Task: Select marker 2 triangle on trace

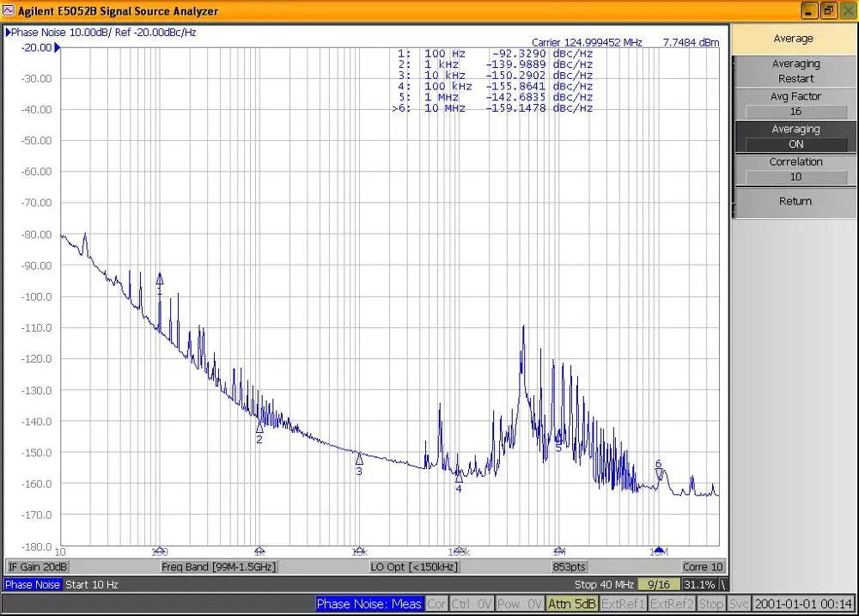Action: pyautogui.click(x=259, y=428)
